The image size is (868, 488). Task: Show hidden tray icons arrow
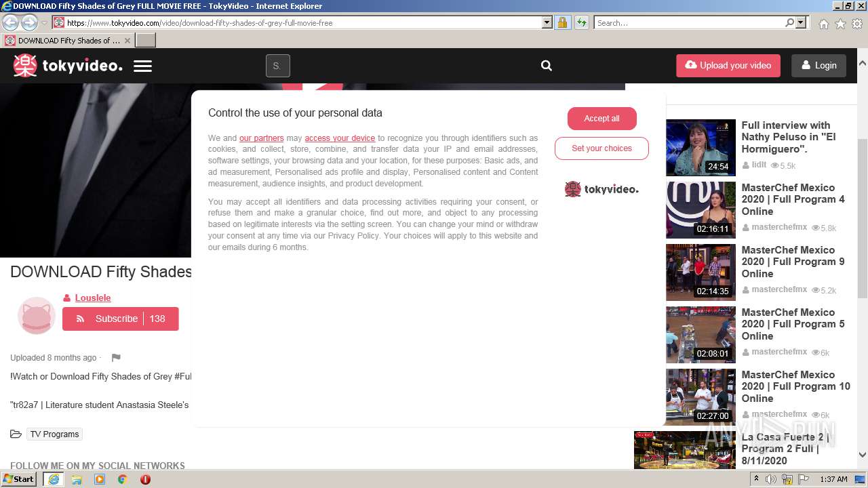[x=757, y=479]
